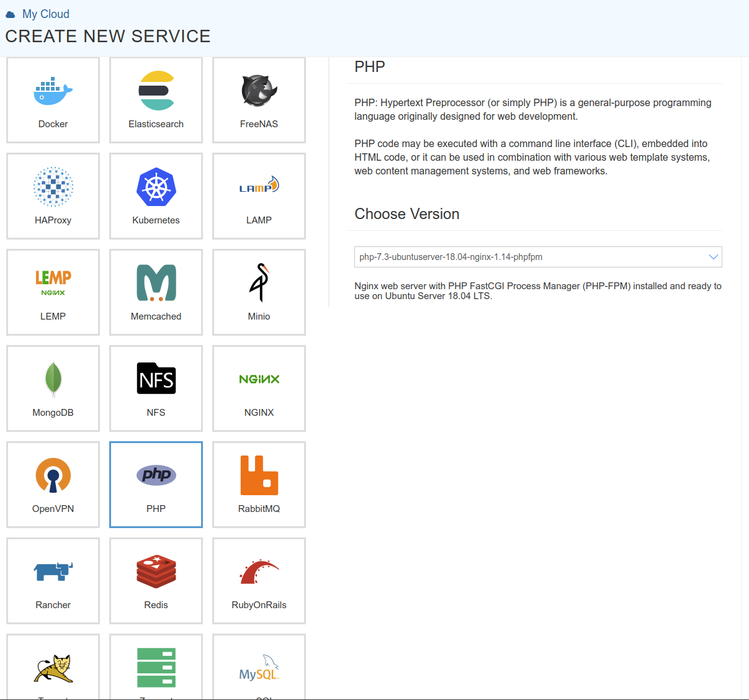Image resolution: width=749 pixels, height=700 pixels.
Task: Select the Memcached service icon
Action: pos(156,283)
